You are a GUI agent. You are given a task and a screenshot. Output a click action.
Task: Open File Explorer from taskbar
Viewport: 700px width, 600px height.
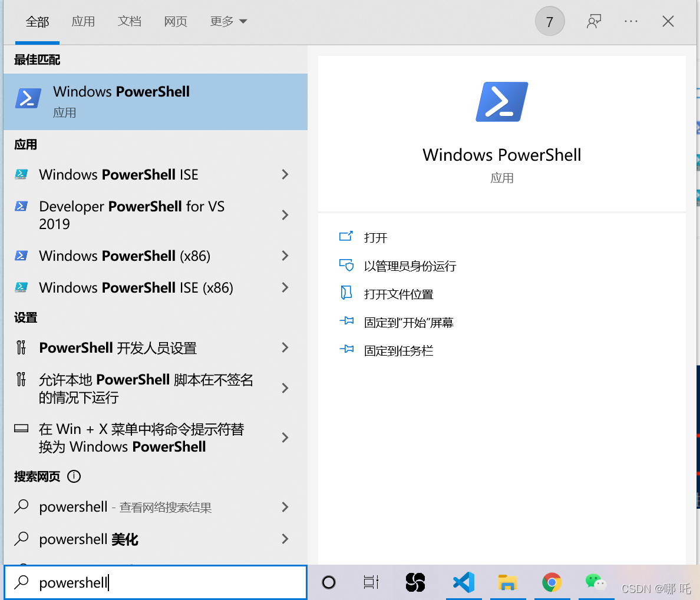(x=507, y=582)
